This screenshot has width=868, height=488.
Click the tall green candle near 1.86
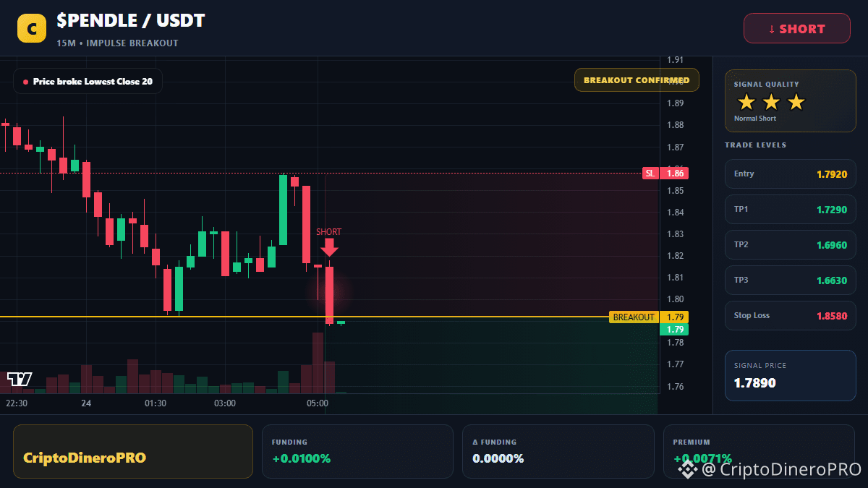[x=284, y=210]
